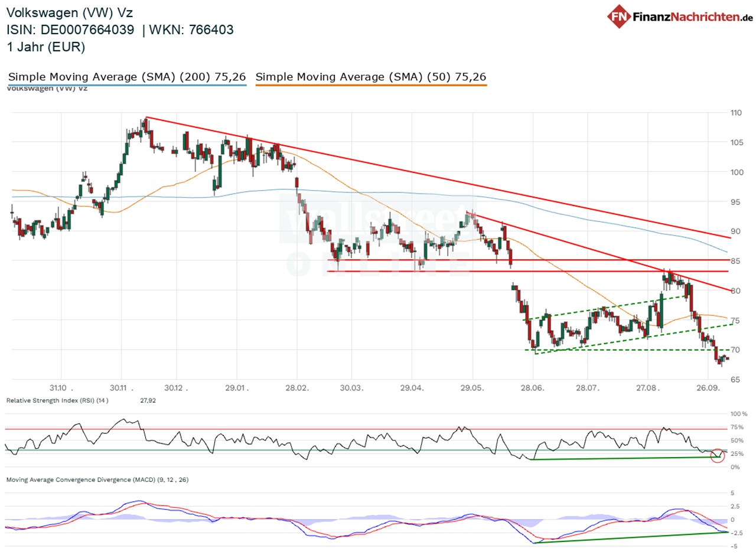Click the 65 price axis label

(x=736, y=380)
